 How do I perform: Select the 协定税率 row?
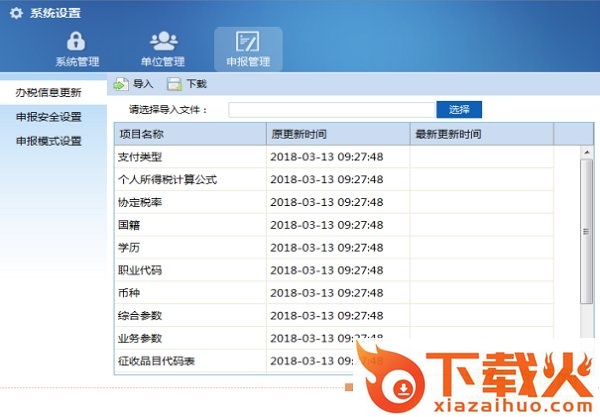(189, 203)
